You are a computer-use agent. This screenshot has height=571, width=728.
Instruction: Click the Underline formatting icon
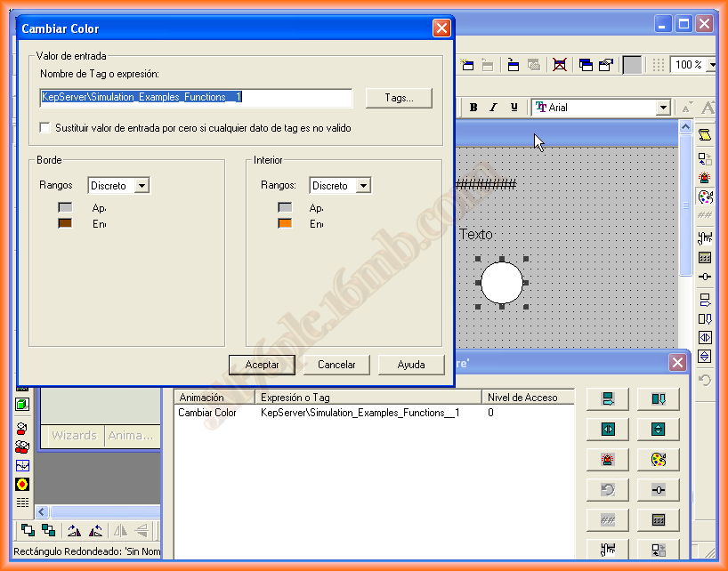point(514,108)
